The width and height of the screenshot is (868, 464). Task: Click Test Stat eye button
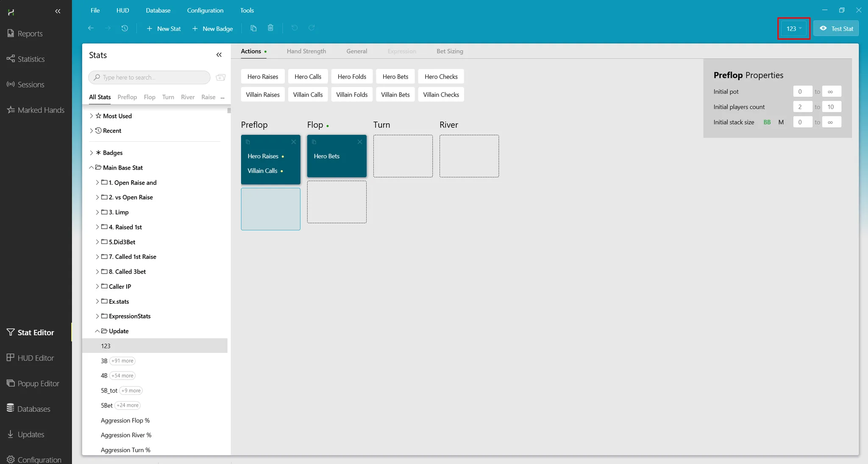[836, 28]
